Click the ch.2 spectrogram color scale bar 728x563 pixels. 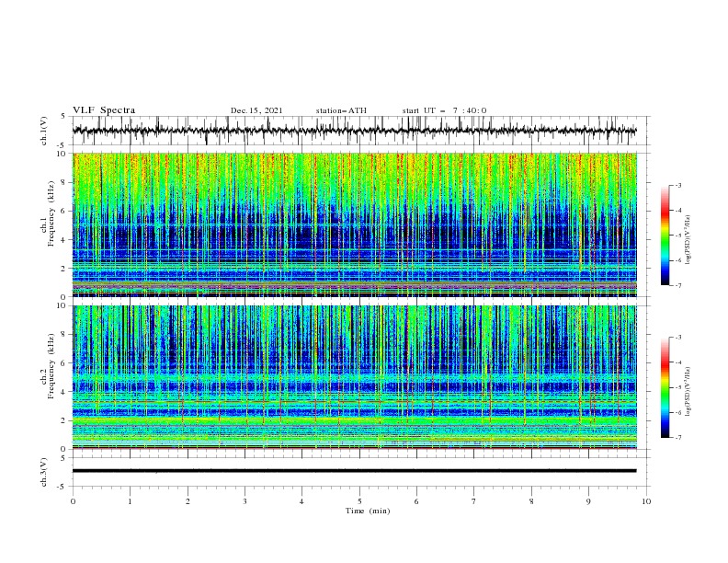click(x=665, y=387)
